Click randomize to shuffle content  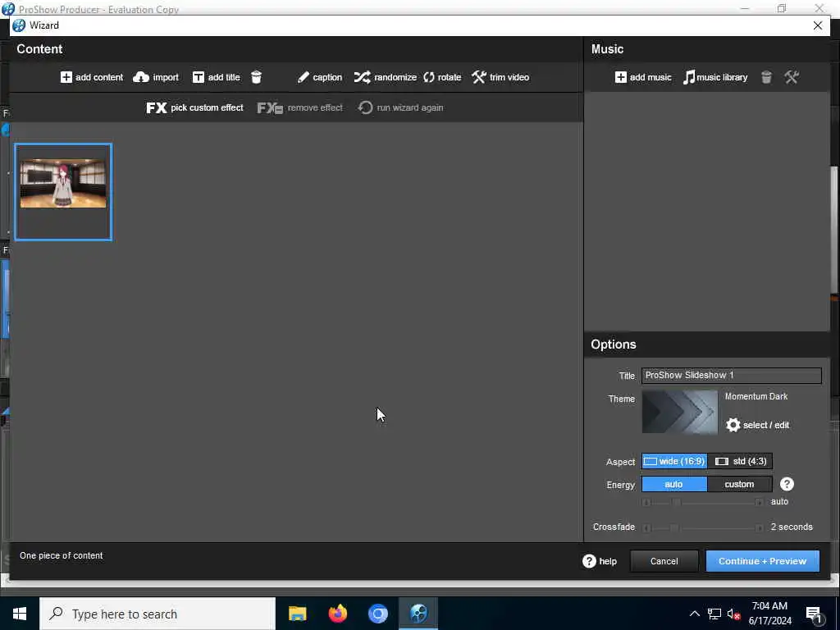pyautogui.click(x=385, y=77)
